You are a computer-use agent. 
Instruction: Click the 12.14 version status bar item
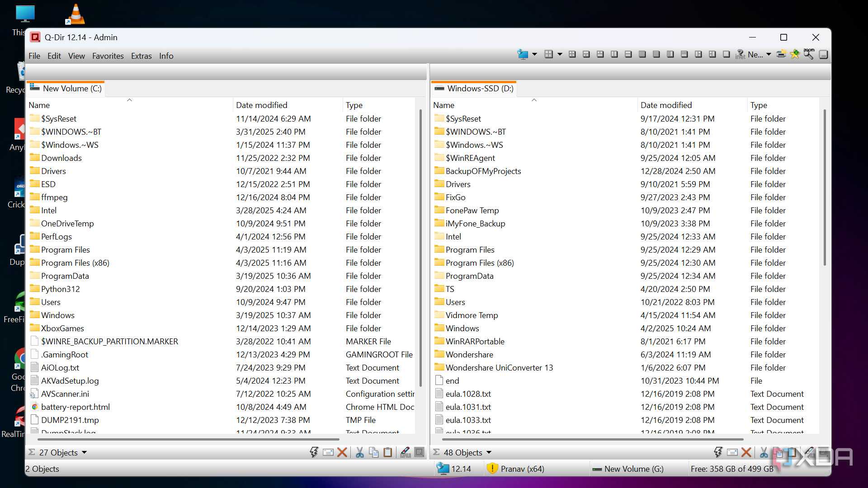454,469
